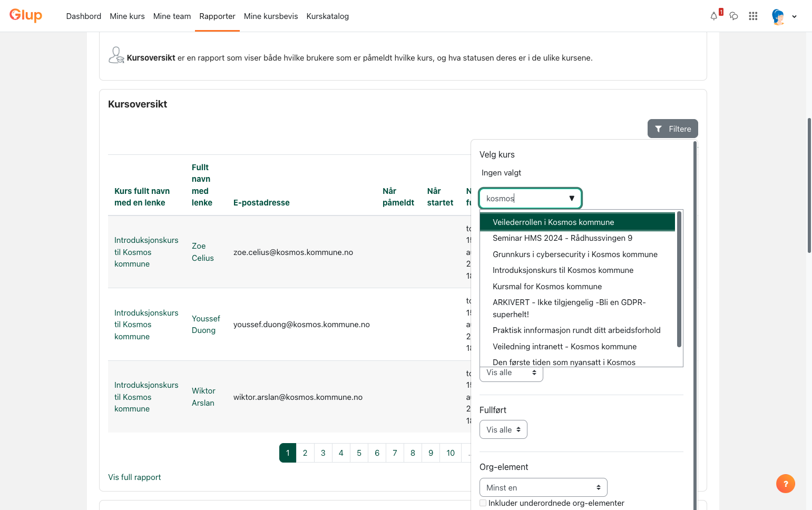Image resolution: width=812 pixels, height=510 pixels.
Task: Open Zoe Celius profile link
Action: [203, 252]
